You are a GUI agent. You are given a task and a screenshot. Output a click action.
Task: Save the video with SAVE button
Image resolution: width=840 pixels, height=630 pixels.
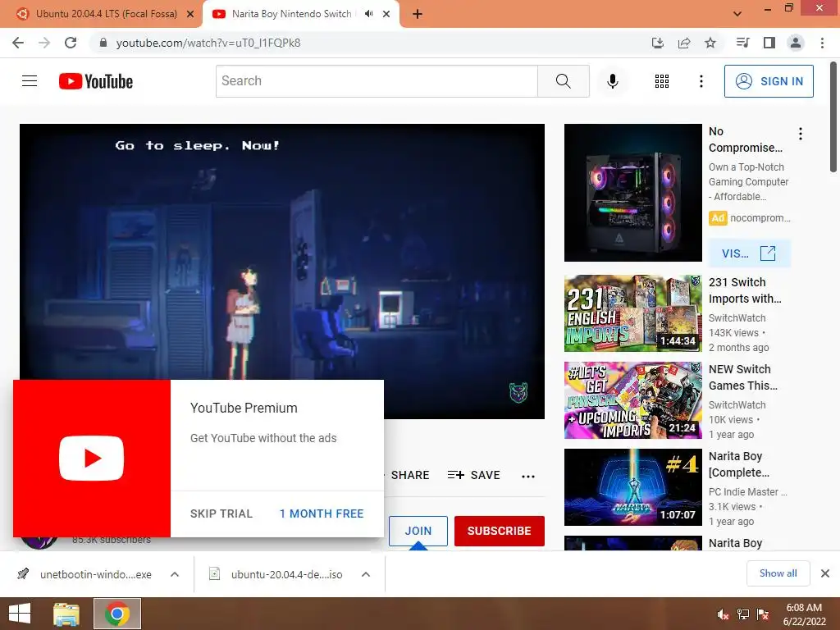coord(473,475)
